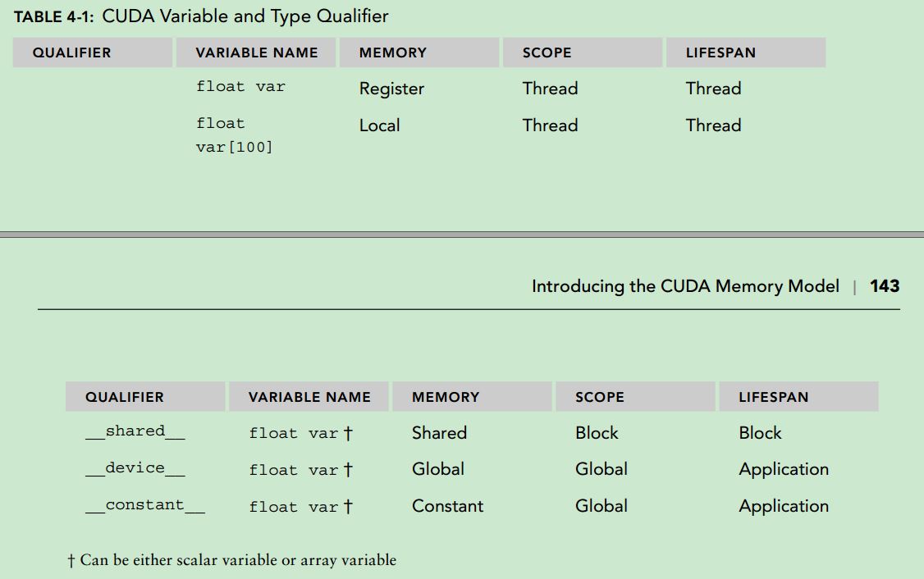The height and width of the screenshot is (579, 924).
Task: Click the dagger symbol beside shared float var
Action: coord(348,434)
